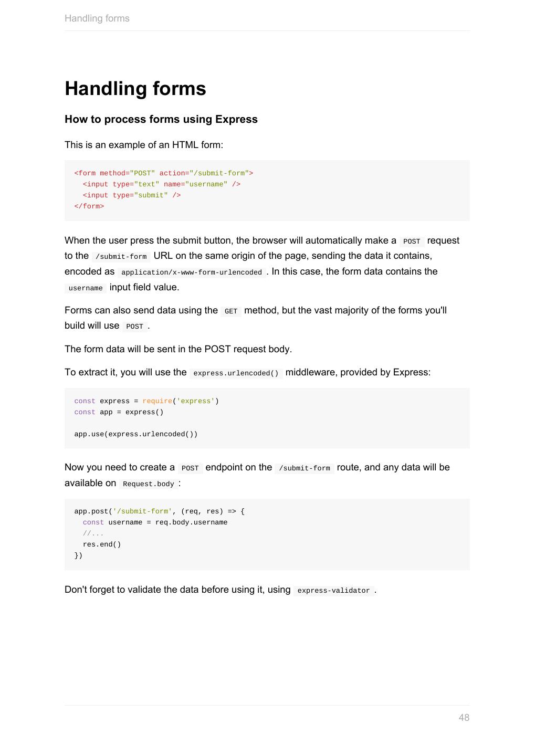535x756 pixels.
Task: Click the "Handling forms" main heading
Action: click(x=135, y=89)
